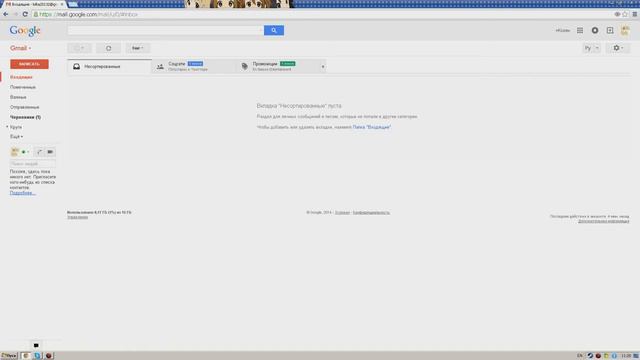
Task: Click the Google logo
Action: [x=25, y=31]
